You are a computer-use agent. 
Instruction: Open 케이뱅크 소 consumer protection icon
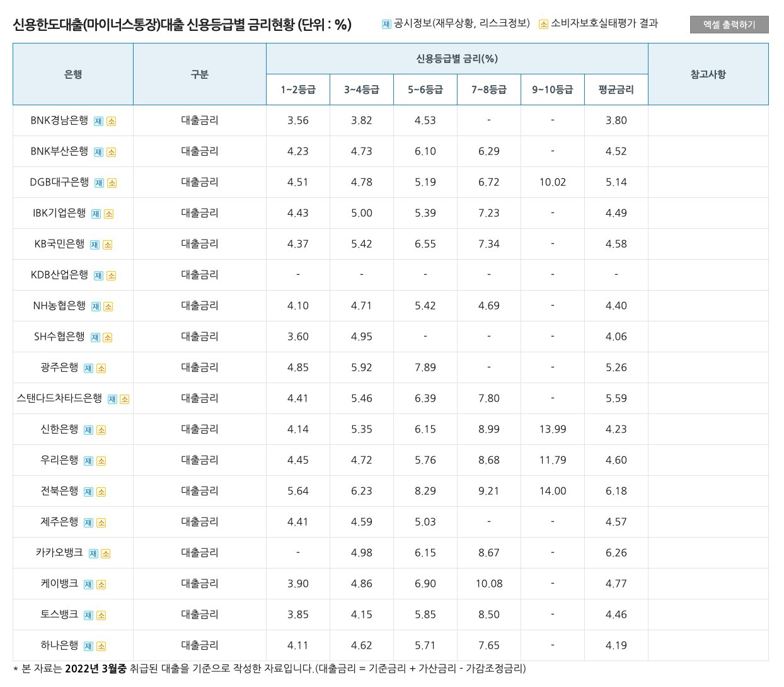[x=101, y=585]
